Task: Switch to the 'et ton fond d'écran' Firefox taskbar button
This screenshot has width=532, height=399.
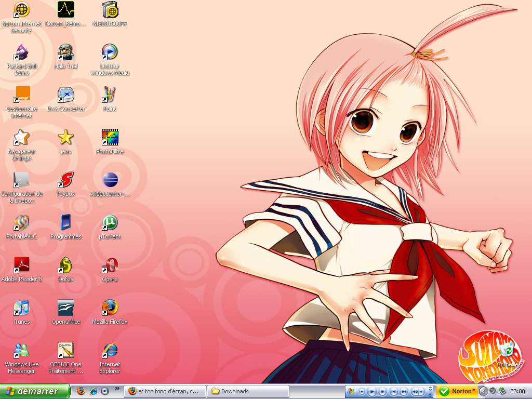Action: (x=165, y=391)
